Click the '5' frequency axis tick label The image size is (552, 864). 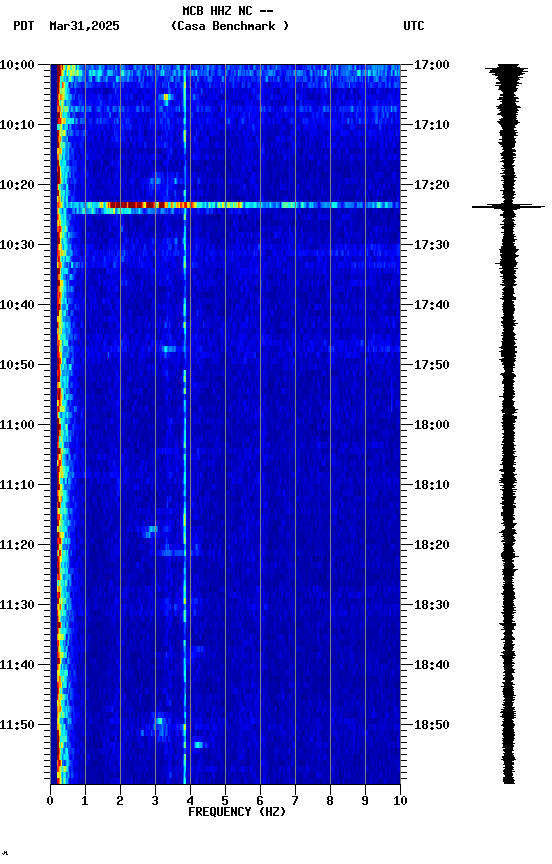click(225, 801)
